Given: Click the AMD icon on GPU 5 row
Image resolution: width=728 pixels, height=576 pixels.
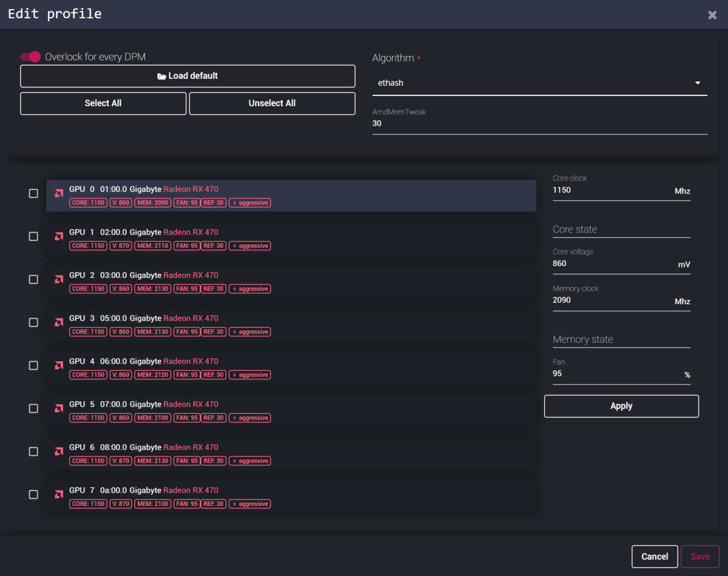Looking at the screenshot, I should [59, 409].
